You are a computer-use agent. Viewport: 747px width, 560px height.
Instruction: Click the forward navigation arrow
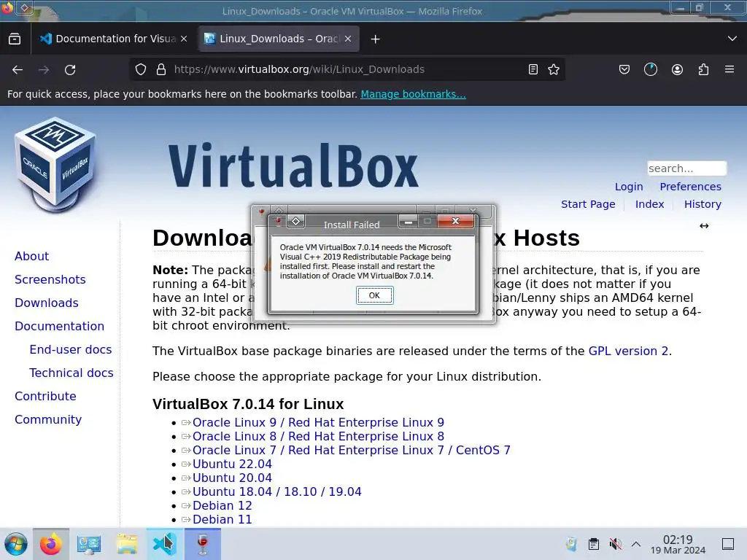(44, 69)
